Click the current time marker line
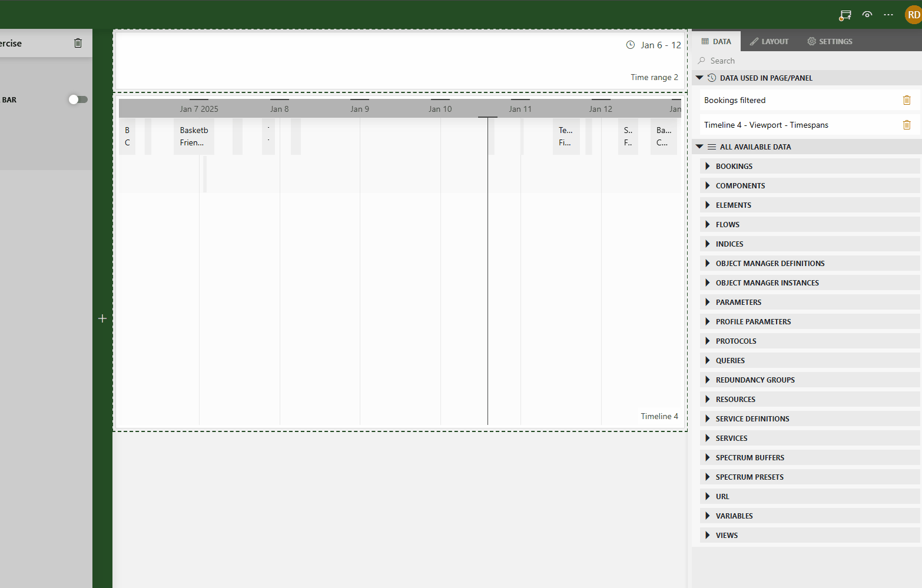 487,265
